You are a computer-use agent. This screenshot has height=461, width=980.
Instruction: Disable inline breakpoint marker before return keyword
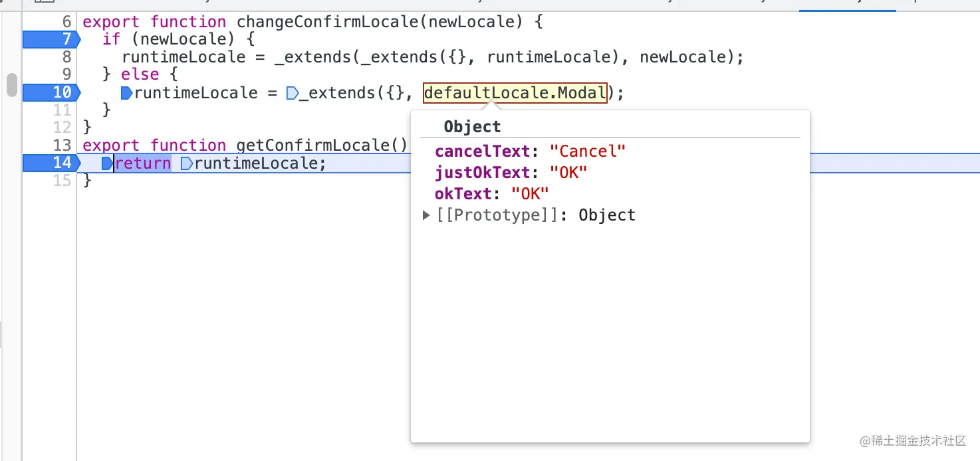tap(107, 163)
